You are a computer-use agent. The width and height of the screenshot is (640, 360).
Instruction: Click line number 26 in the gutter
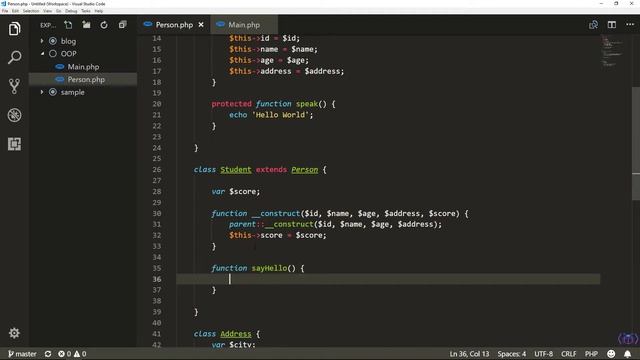tap(157, 169)
